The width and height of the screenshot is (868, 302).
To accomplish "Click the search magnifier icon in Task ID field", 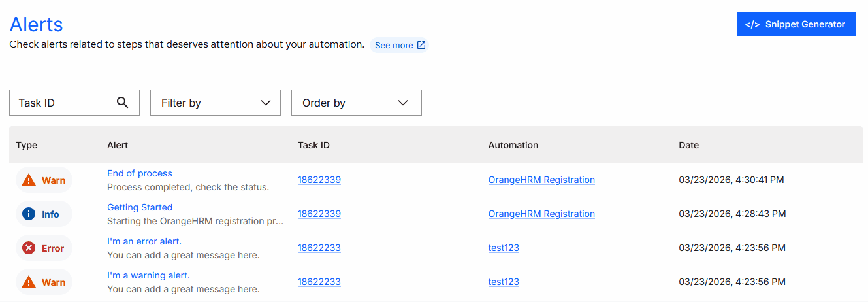I will [122, 103].
